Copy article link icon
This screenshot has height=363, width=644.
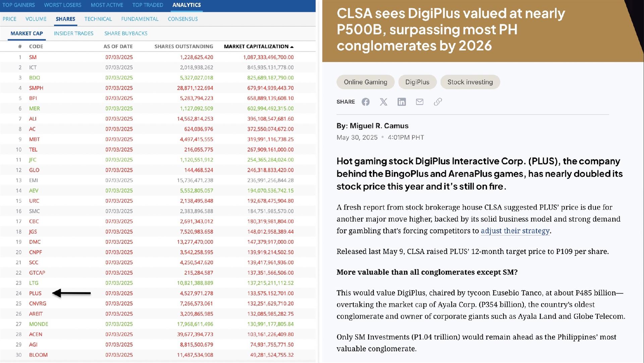(x=438, y=102)
